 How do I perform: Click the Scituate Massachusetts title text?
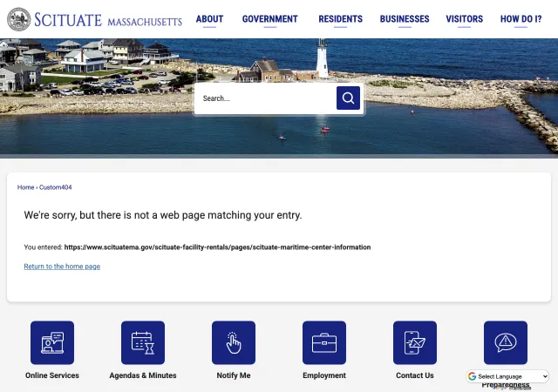pos(108,20)
